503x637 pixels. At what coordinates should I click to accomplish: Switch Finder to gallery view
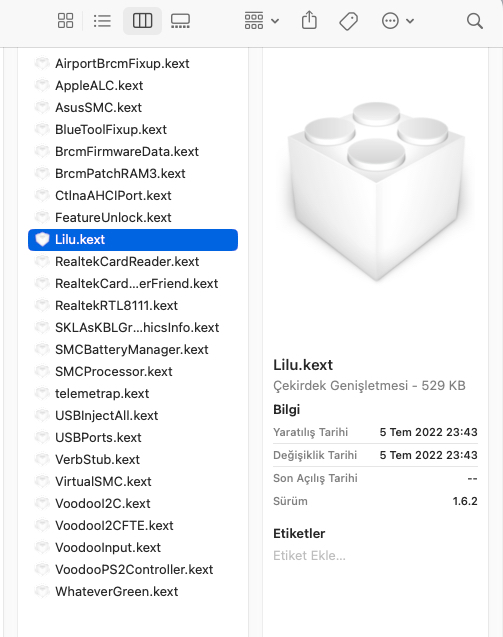click(180, 21)
